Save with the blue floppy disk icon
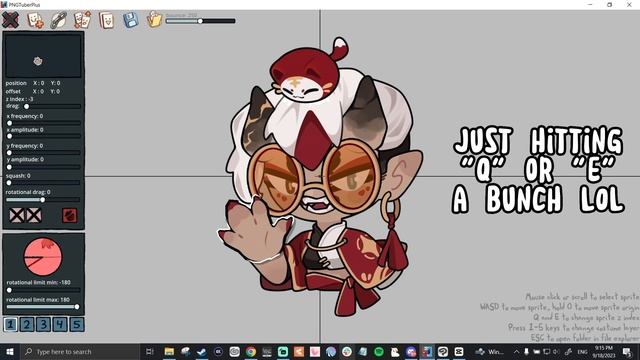The width and height of the screenshot is (640, 360). [x=131, y=20]
